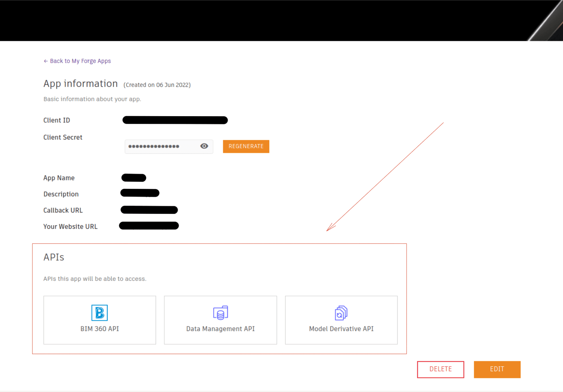563x392 pixels.
Task: Click the Model Derivative API label
Action: click(341, 329)
